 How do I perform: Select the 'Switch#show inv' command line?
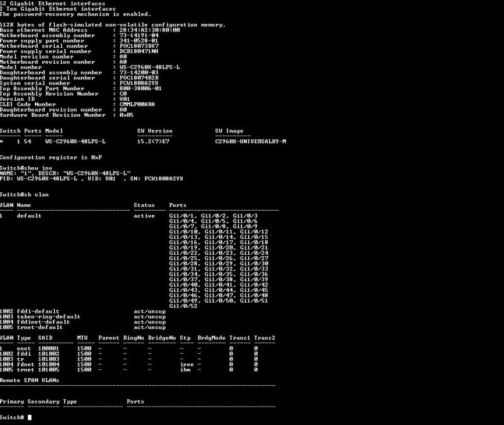[26, 168]
